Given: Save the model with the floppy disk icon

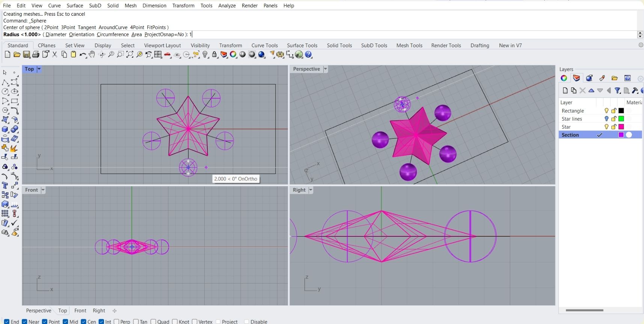Looking at the screenshot, I should 26,55.
